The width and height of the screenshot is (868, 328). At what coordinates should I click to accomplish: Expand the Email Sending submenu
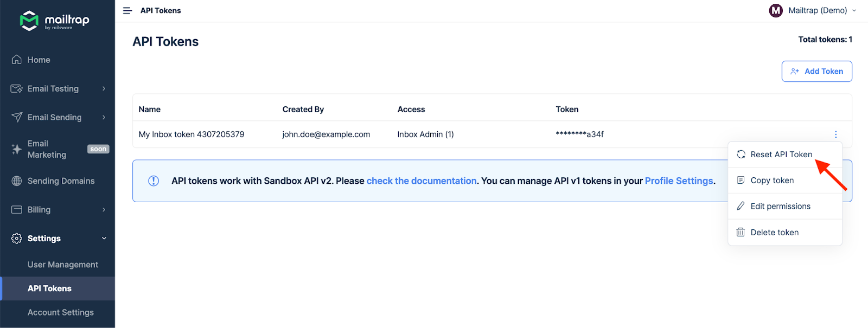click(104, 118)
